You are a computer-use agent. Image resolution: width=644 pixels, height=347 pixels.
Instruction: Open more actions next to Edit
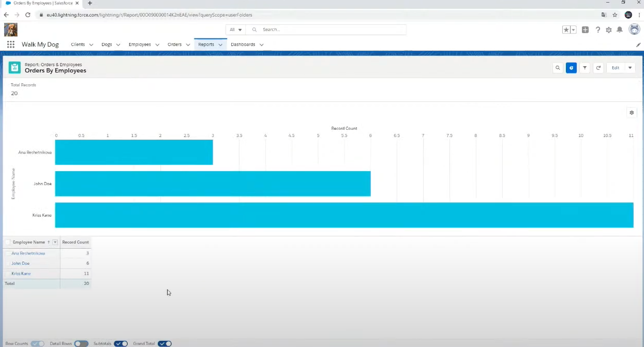[x=630, y=68]
